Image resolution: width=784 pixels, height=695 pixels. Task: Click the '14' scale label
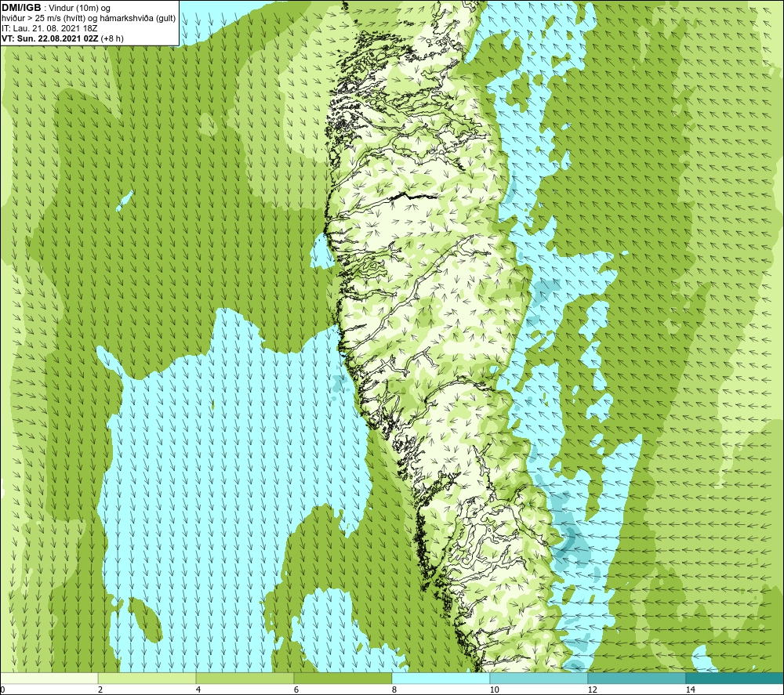pyautogui.click(x=690, y=690)
